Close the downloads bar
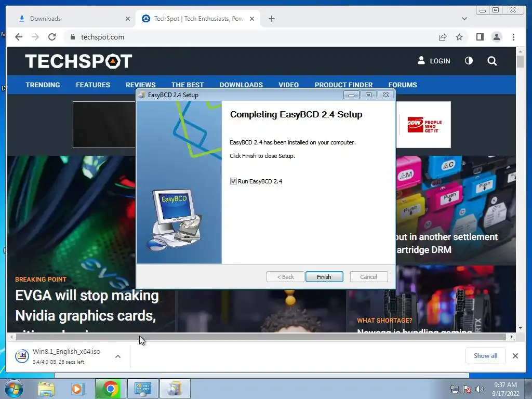532x399 pixels. pyautogui.click(x=515, y=355)
